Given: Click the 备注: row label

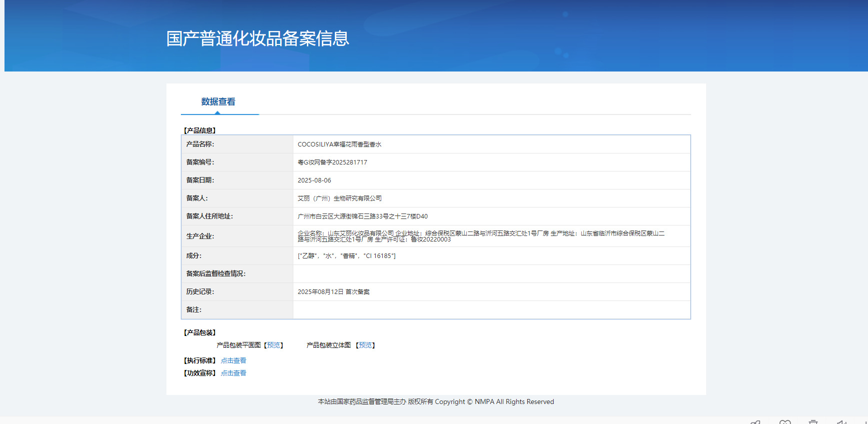Looking at the screenshot, I should (x=194, y=309).
